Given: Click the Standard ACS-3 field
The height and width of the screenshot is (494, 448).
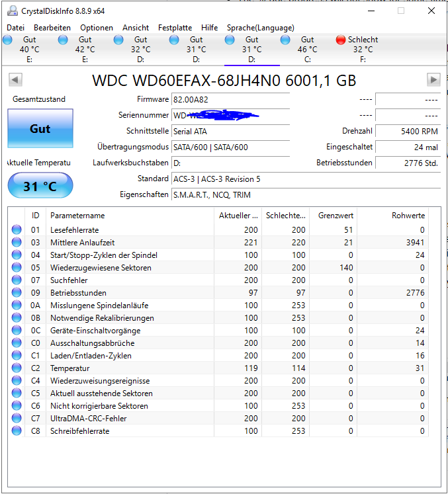Looking at the screenshot, I should [306, 179].
